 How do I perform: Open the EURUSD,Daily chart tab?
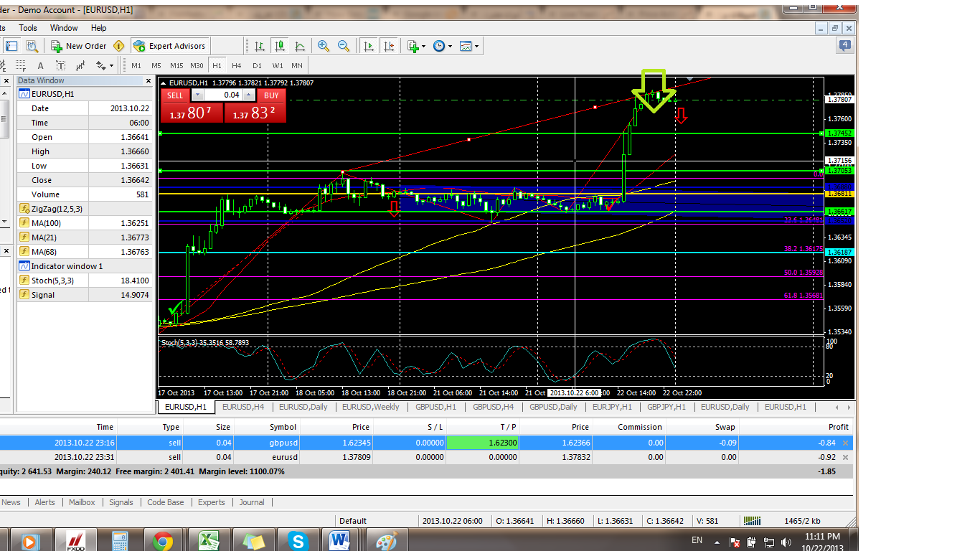point(303,407)
